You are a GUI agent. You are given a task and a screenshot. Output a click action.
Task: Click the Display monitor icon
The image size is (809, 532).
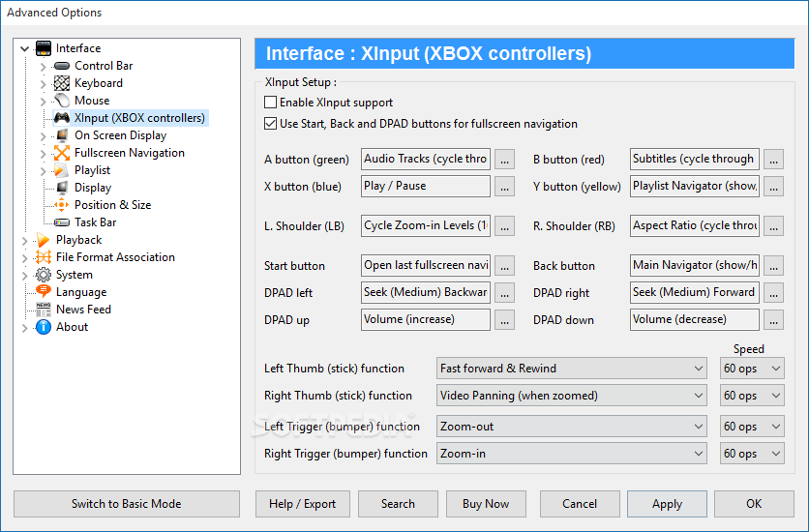pos(61,188)
